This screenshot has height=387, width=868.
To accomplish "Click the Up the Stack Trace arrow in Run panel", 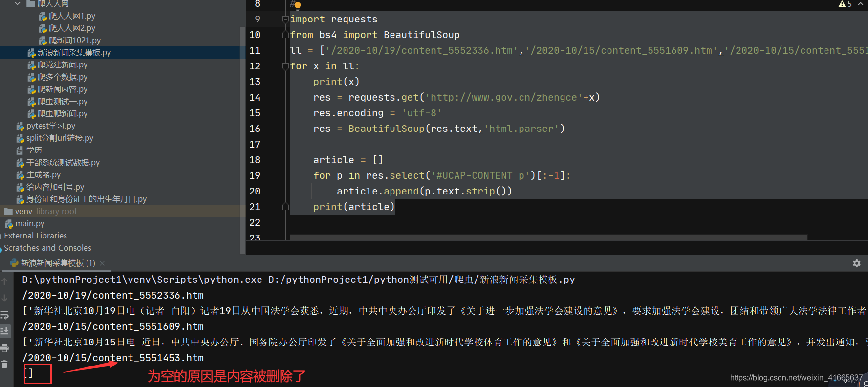I will (4, 281).
